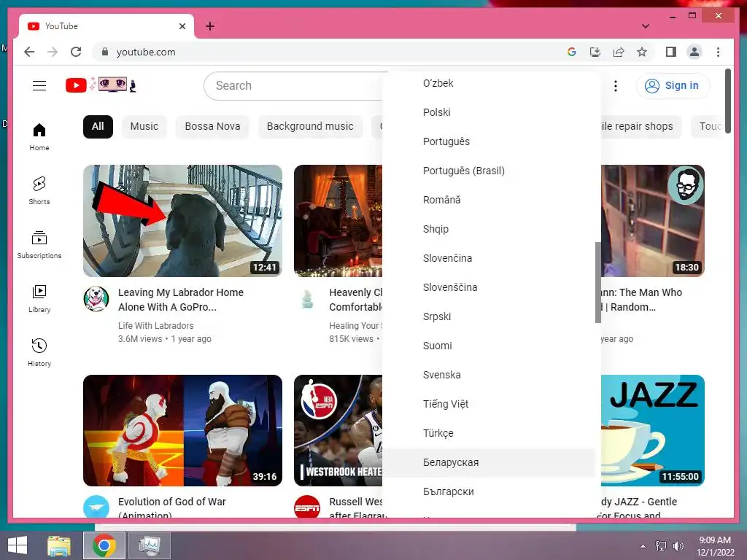Click the Google icon in address bar
Screen dimensions: 747x560
[572, 52]
